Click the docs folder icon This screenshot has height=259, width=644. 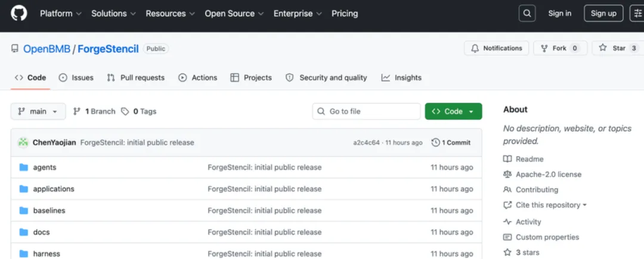pyautogui.click(x=24, y=232)
